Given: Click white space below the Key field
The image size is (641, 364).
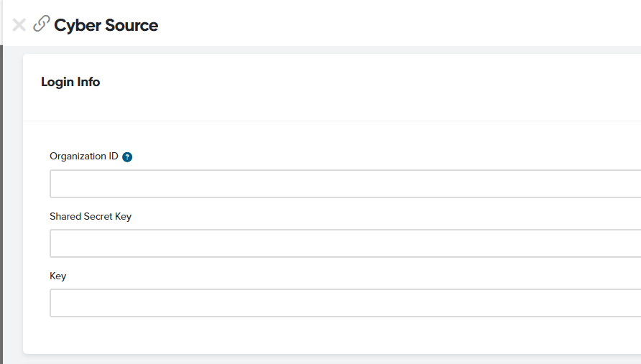Looking at the screenshot, I should point(331,335).
